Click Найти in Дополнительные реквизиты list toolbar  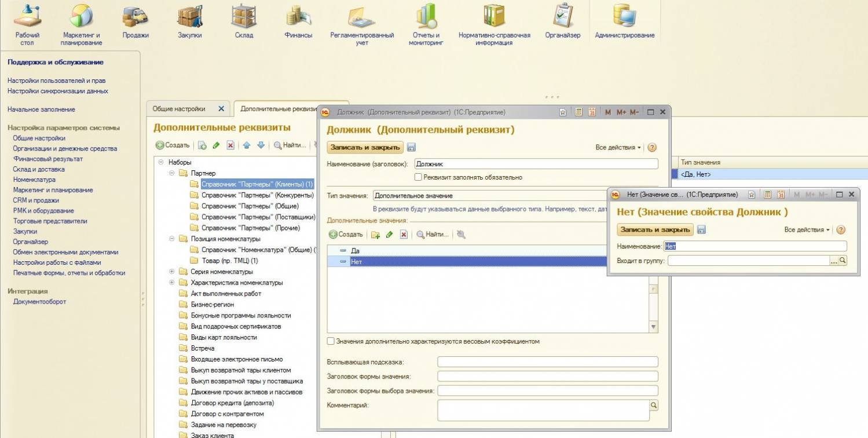tap(290, 145)
